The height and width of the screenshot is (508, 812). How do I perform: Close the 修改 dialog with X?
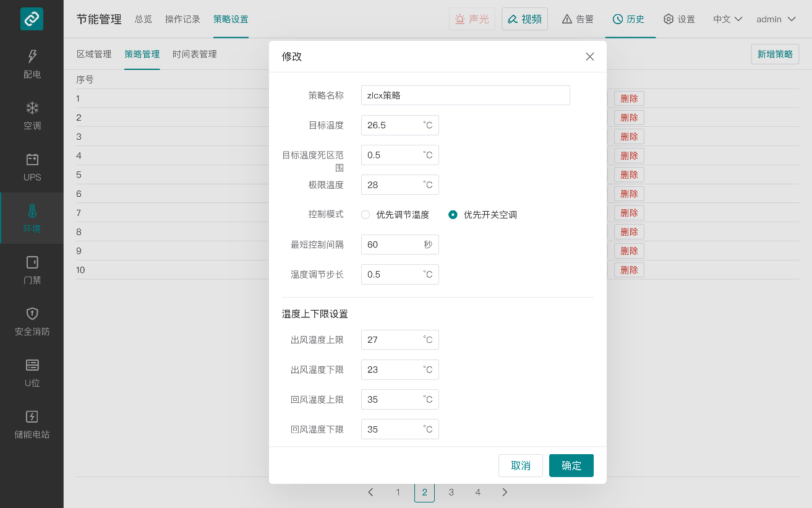[589, 56]
